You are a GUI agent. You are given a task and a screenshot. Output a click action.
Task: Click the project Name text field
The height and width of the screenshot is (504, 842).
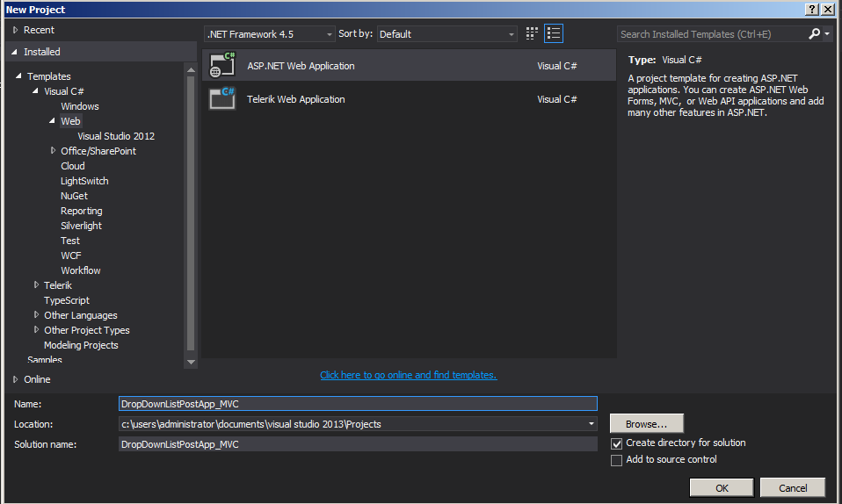tap(358, 404)
